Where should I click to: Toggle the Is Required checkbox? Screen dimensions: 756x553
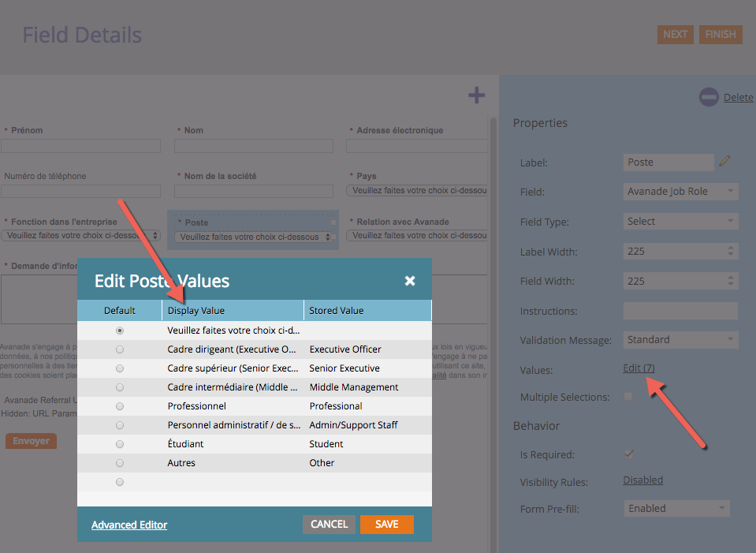(x=628, y=454)
